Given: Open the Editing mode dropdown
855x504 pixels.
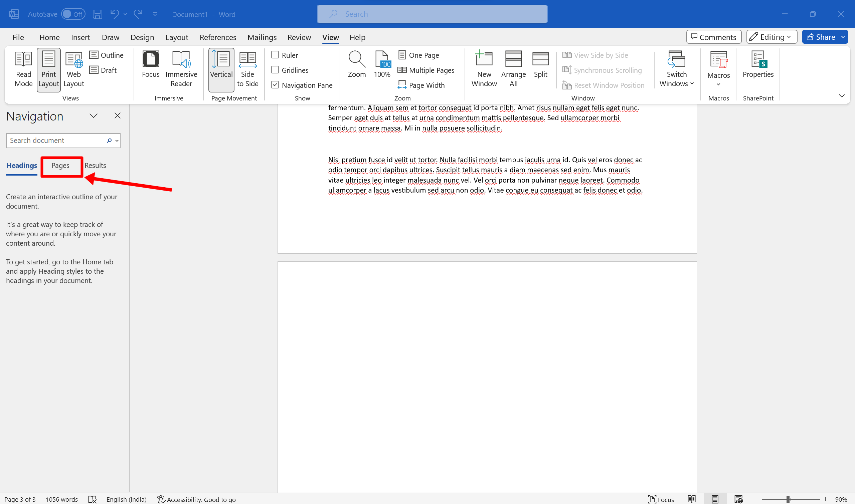Looking at the screenshot, I should click(x=772, y=37).
